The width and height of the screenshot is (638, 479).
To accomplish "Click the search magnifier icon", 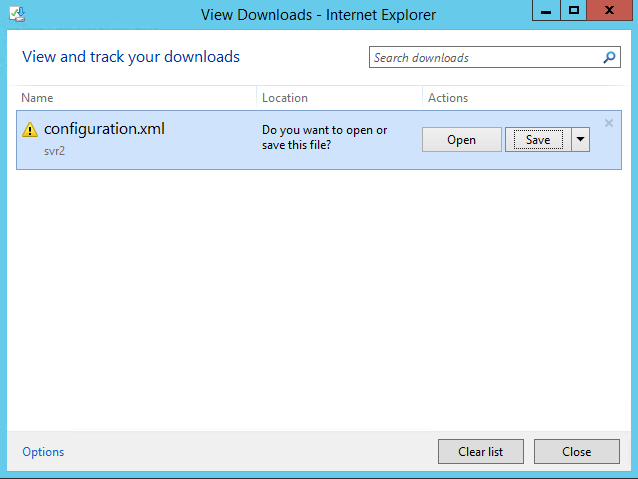I will coord(609,57).
